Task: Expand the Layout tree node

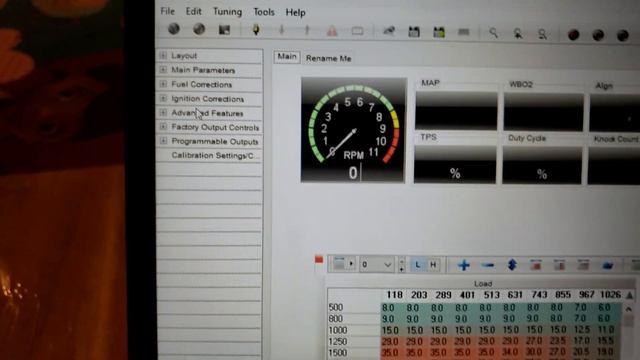Action: click(x=163, y=55)
